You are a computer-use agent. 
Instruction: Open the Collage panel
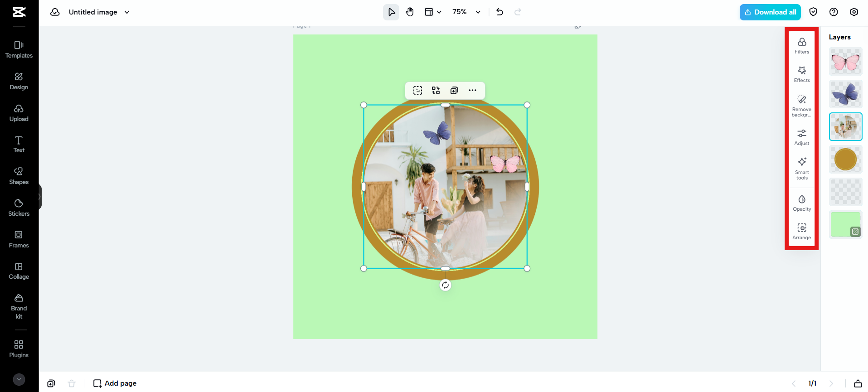click(x=19, y=271)
